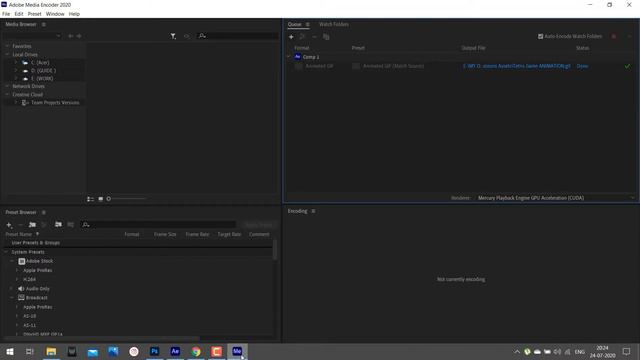Click Preset Settings icon in Preset Browser
Viewport: 640px width, 360px height.
pyautogui.click(x=44, y=224)
